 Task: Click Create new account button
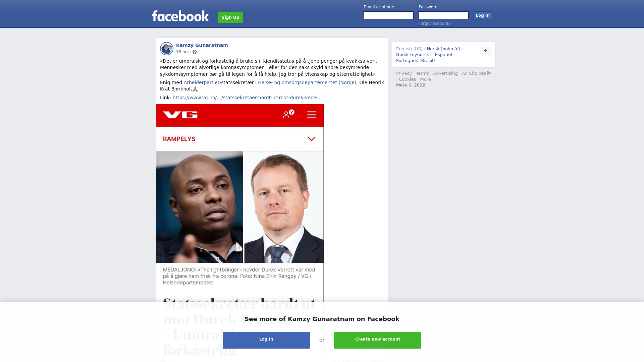pyautogui.click(x=378, y=340)
